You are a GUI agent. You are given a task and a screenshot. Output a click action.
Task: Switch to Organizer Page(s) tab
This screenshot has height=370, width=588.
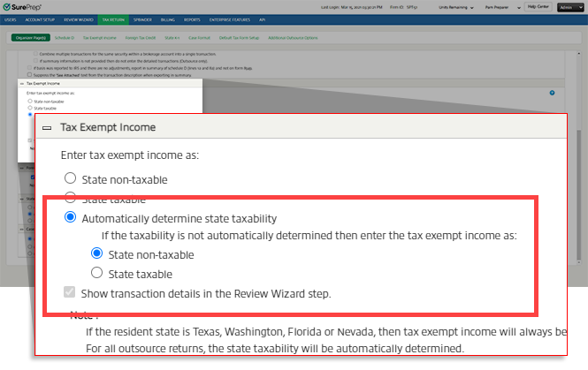(x=31, y=38)
